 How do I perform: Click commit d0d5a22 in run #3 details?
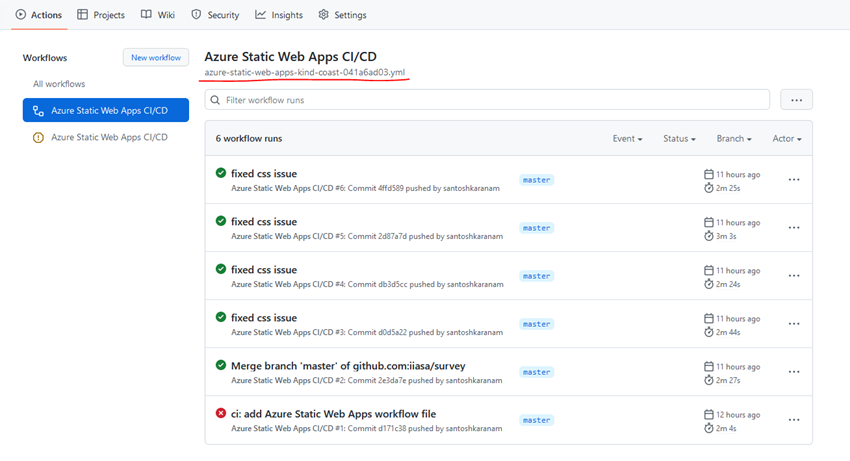[392, 332]
